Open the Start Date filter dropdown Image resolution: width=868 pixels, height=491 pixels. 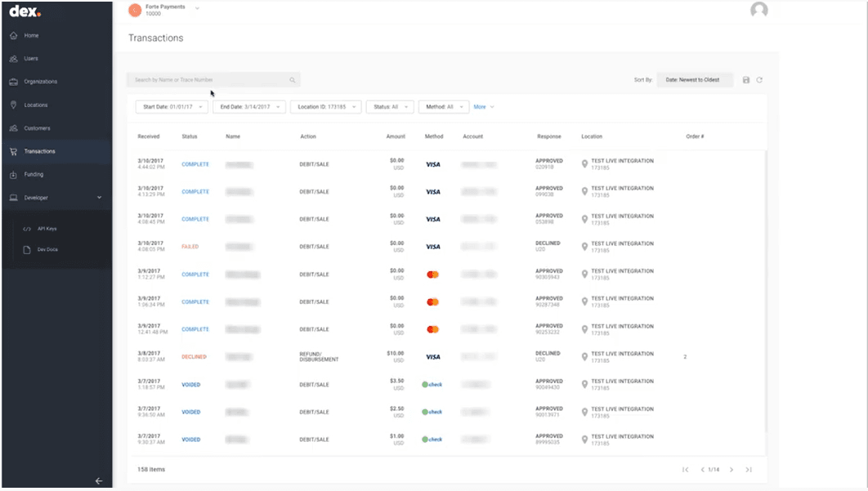click(172, 107)
